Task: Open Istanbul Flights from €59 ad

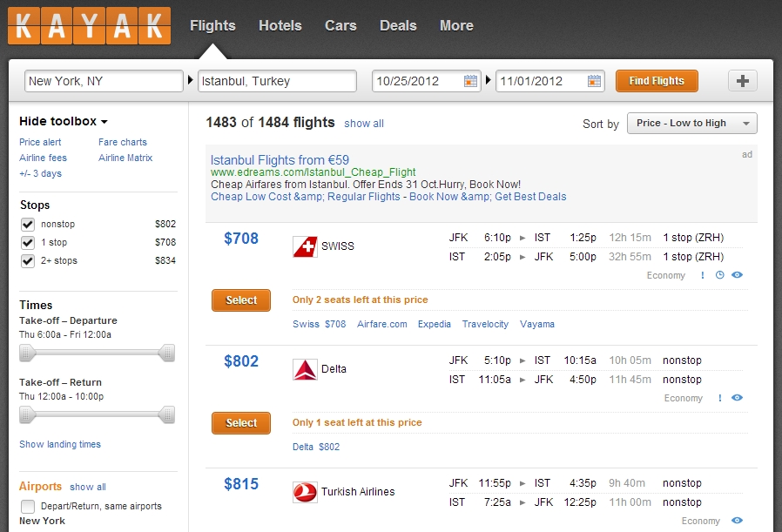Action: pos(280,160)
